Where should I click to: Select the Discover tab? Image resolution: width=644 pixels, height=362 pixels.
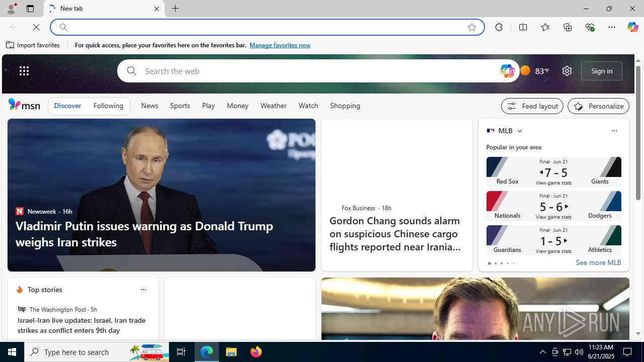click(67, 106)
